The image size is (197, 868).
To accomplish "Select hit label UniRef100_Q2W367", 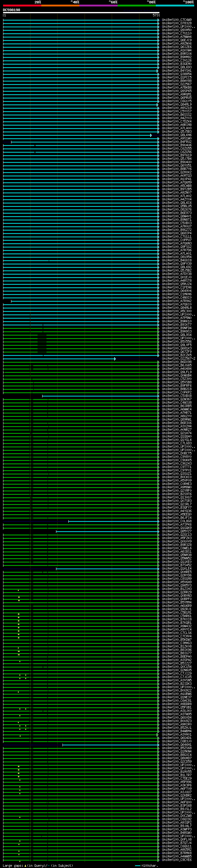I will (x=177, y=399).
